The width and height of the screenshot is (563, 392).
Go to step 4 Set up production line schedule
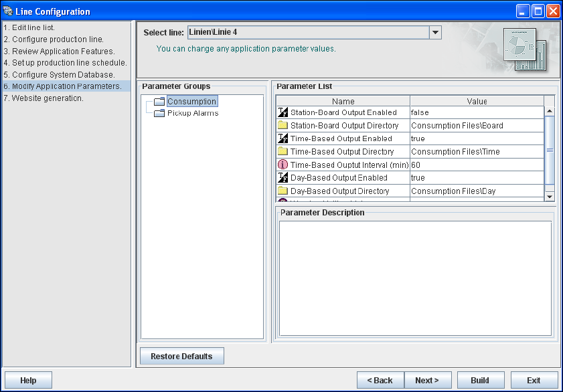[x=66, y=62]
